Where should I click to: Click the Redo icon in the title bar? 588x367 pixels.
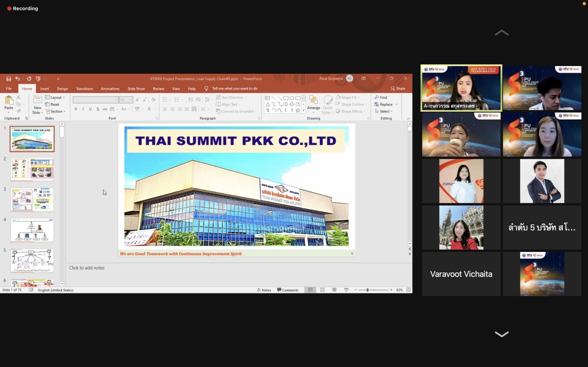tap(29, 79)
